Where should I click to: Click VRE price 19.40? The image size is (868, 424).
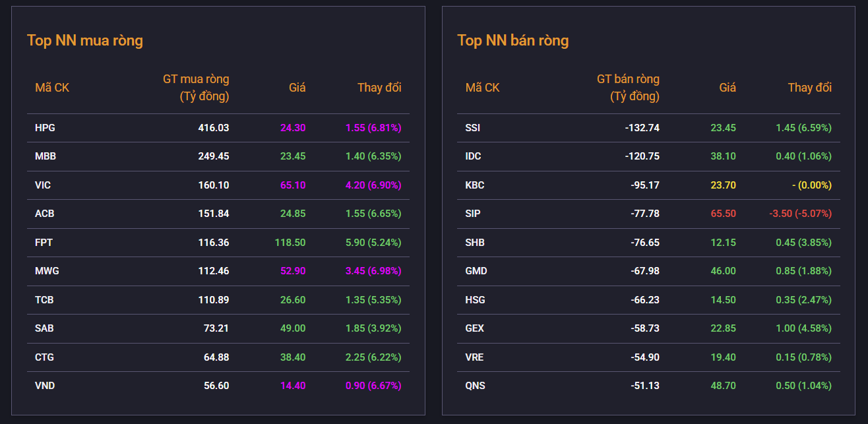(723, 357)
